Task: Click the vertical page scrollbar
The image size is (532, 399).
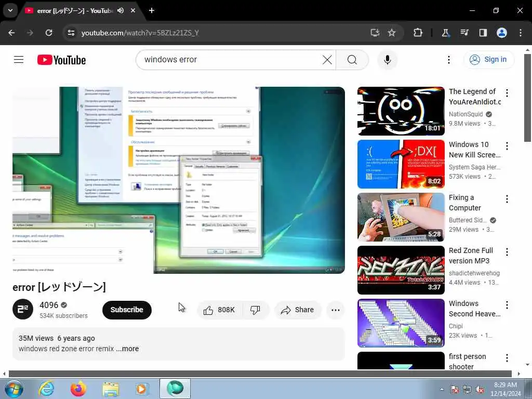Action: 527,98
